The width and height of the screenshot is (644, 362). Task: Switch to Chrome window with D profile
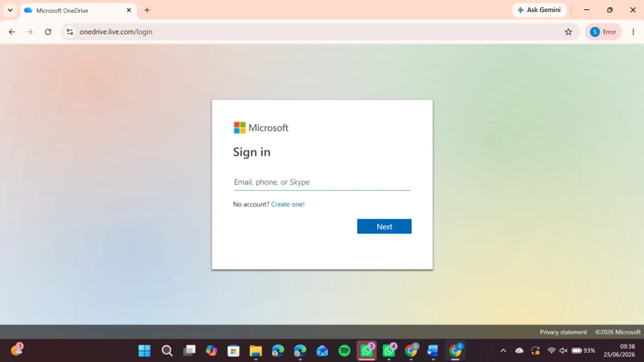[x=411, y=351]
